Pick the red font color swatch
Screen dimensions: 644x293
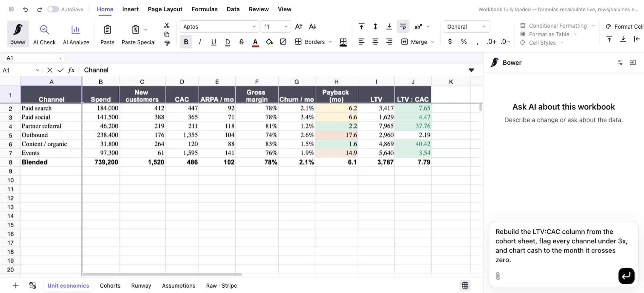point(255,42)
